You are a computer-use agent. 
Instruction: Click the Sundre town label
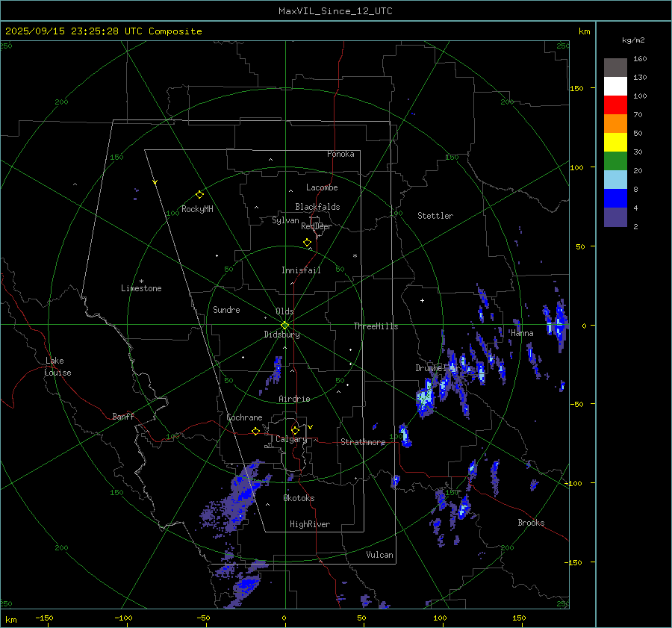(x=226, y=310)
